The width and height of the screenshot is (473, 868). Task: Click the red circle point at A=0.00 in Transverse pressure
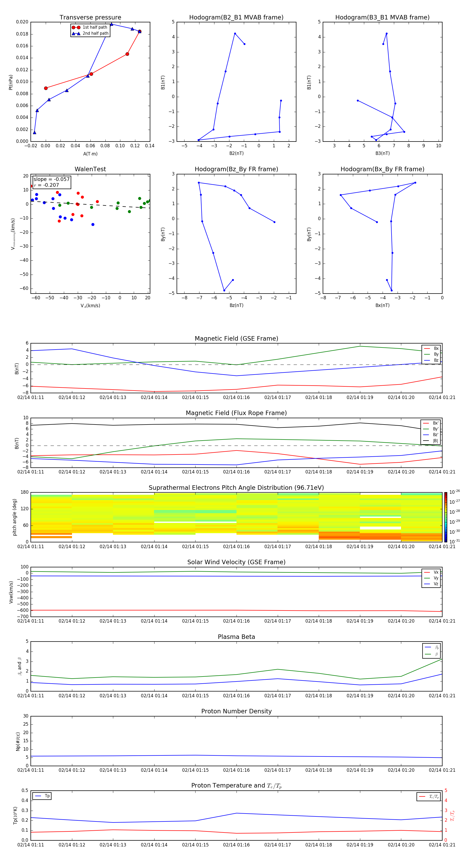(x=46, y=88)
